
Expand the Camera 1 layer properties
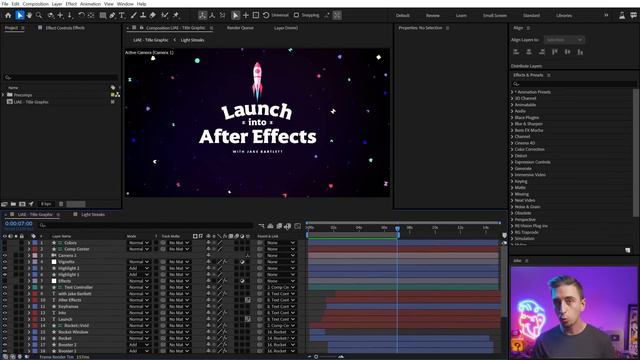29,256
